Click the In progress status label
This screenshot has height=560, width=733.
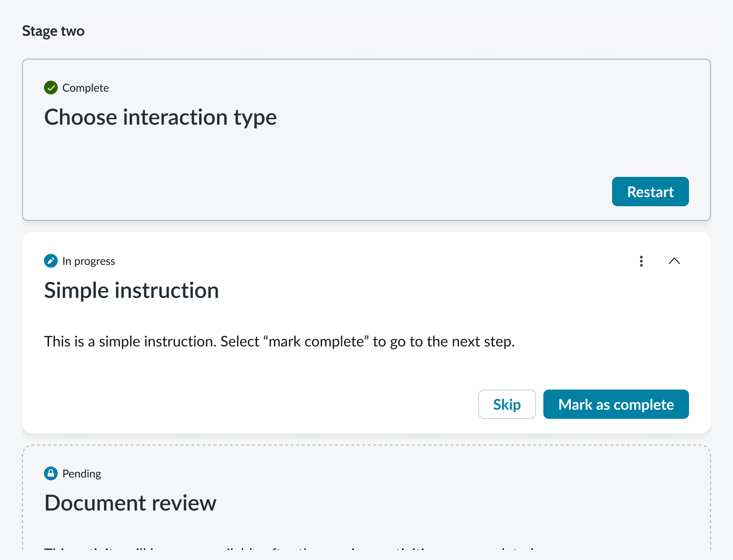[88, 261]
